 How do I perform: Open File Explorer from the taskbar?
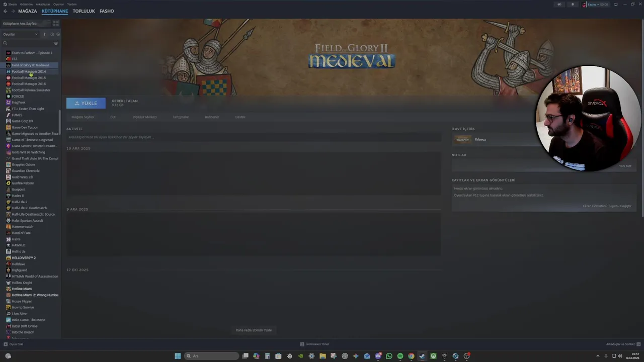(x=323, y=356)
